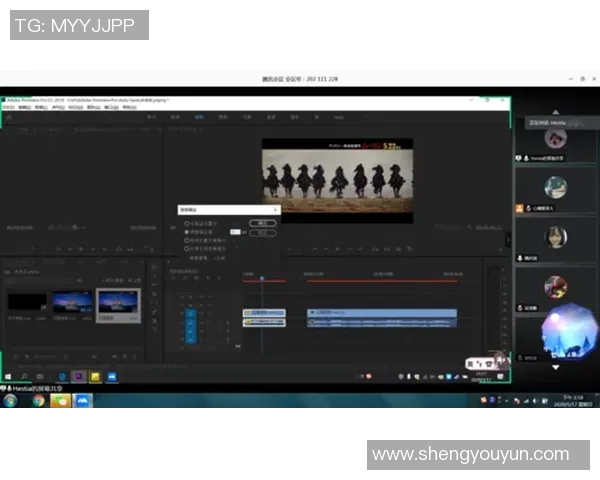Select the Selection tool in Premiere's tools panel
The image size is (600, 480).
coord(154,267)
